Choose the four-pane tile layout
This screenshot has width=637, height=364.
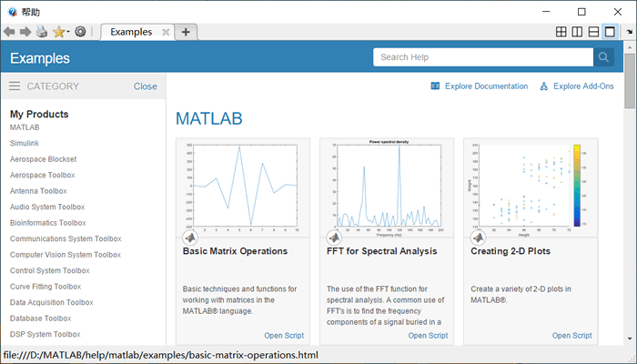pos(561,32)
